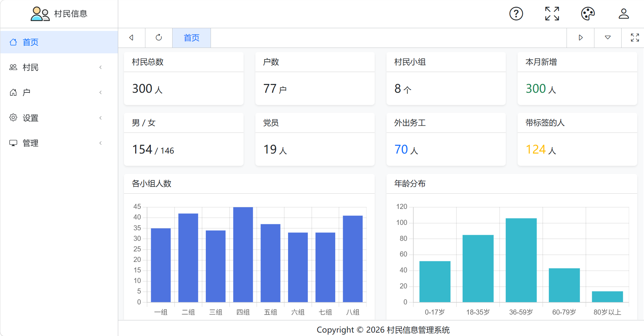Click the Copyright footer text
Screen dimensions: 644x336
(383, 330)
